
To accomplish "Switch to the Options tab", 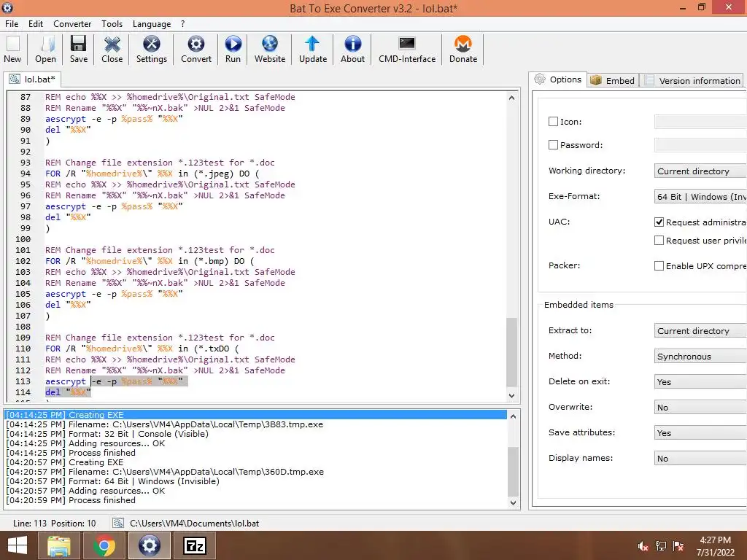I will pyautogui.click(x=558, y=79).
